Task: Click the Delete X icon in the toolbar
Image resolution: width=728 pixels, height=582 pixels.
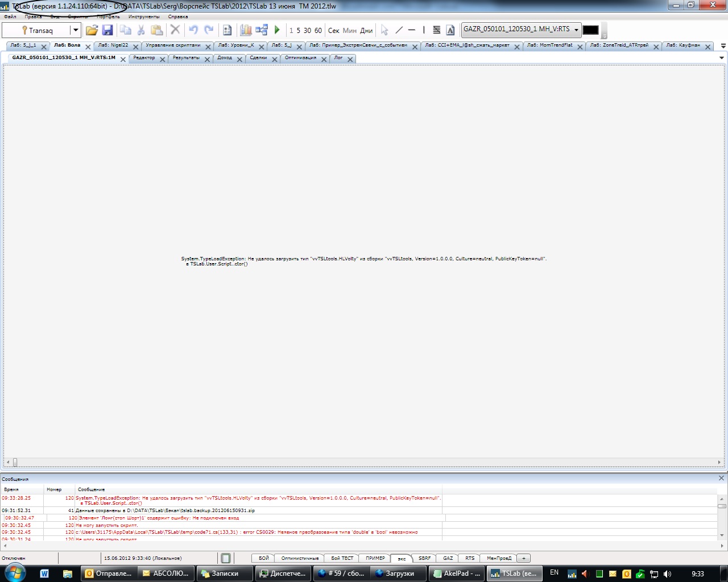Action: pos(175,30)
